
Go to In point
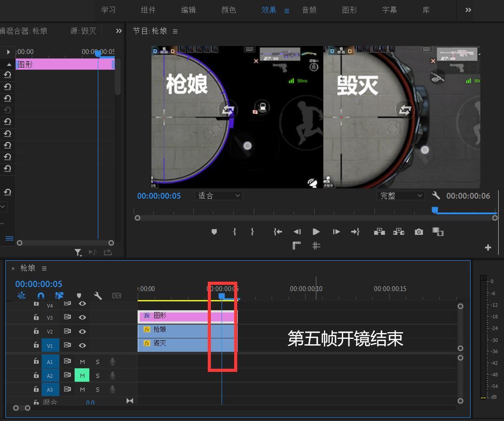pos(278,232)
